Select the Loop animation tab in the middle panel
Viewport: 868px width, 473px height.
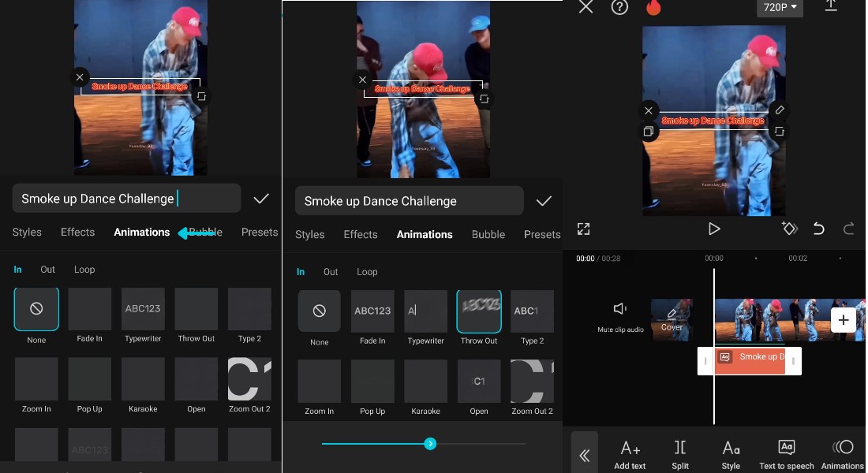pyautogui.click(x=367, y=272)
